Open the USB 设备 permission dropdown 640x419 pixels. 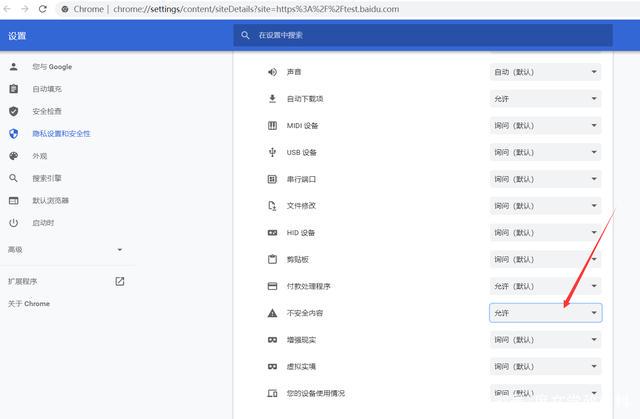coord(545,152)
